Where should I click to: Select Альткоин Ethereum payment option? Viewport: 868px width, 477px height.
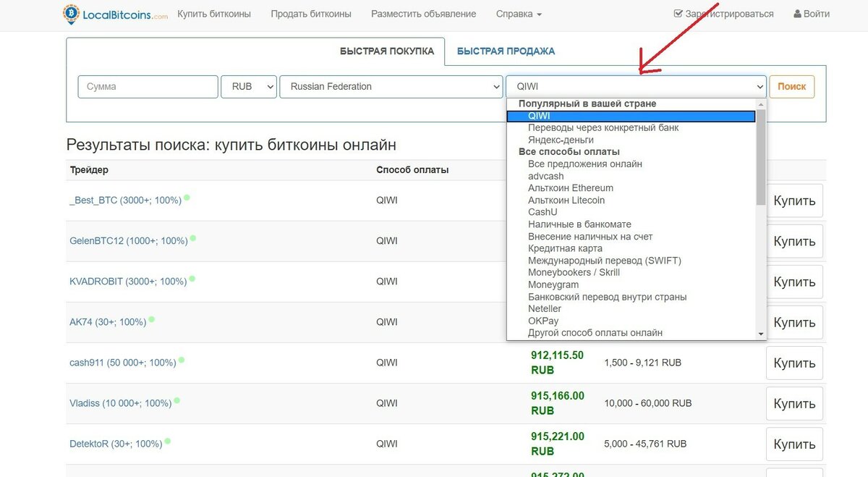571,188
